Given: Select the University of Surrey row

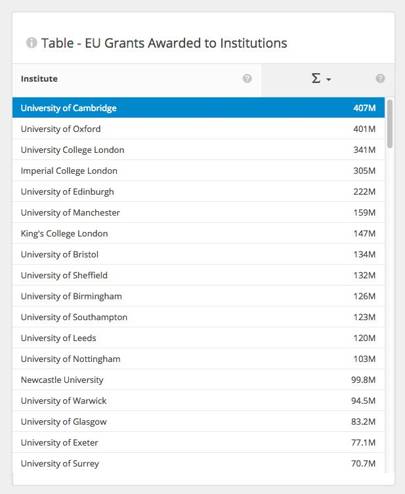Looking at the screenshot, I should tap(199, 463).
